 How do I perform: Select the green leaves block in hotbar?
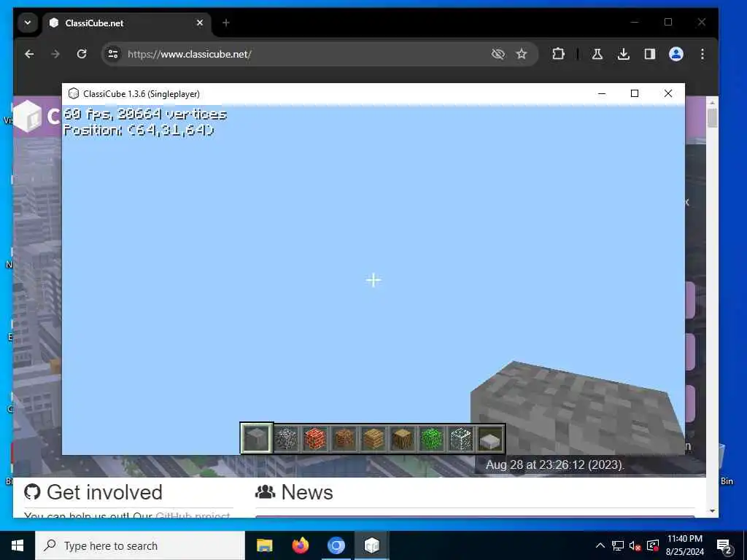[432, 438]
